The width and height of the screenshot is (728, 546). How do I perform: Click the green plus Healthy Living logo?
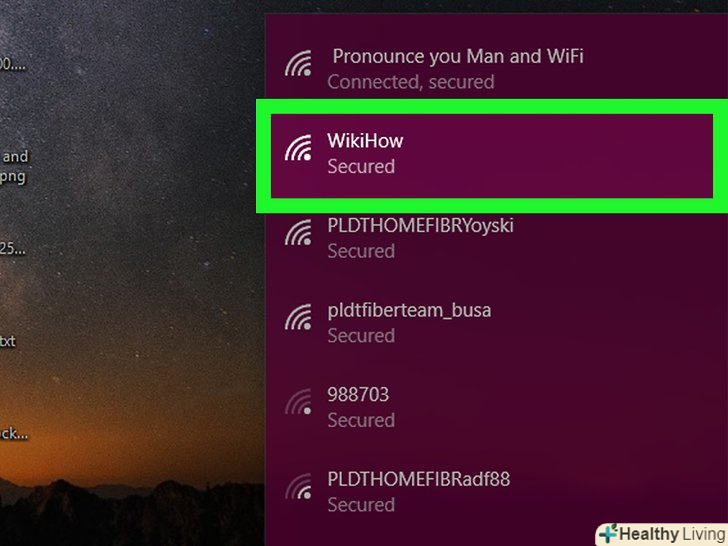[x=608, y=533]
